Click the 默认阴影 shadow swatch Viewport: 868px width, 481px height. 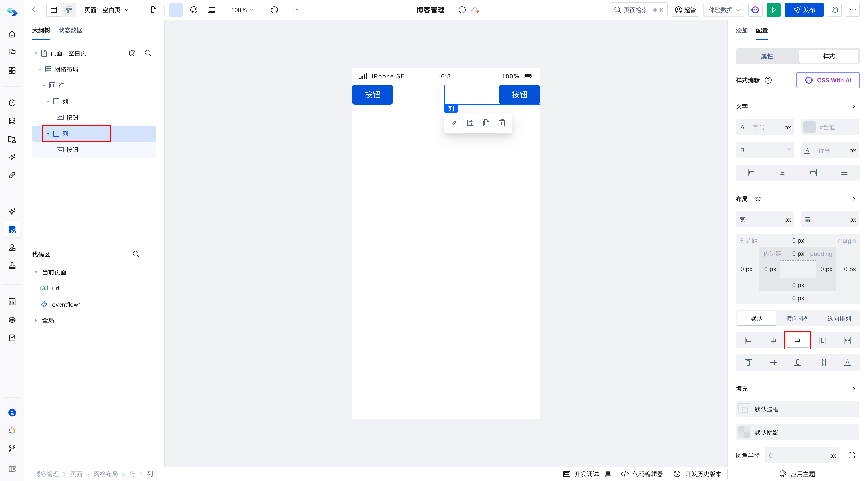pos(744,432)
